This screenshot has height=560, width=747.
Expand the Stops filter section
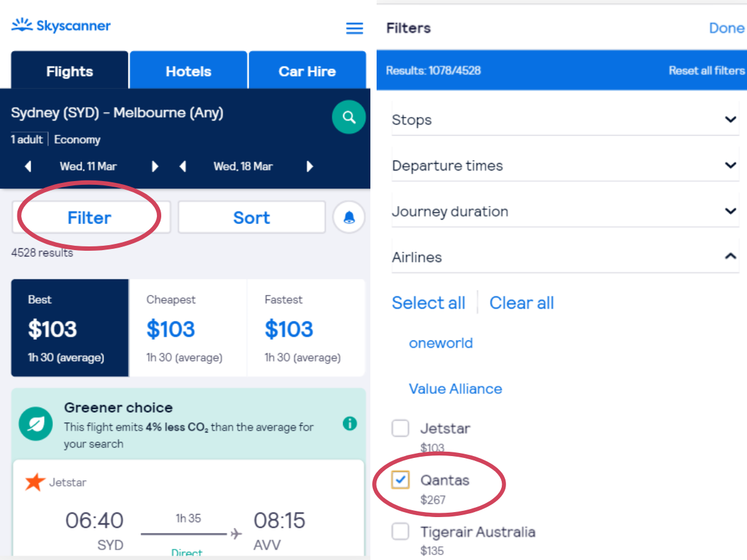(x=565, y=119)
